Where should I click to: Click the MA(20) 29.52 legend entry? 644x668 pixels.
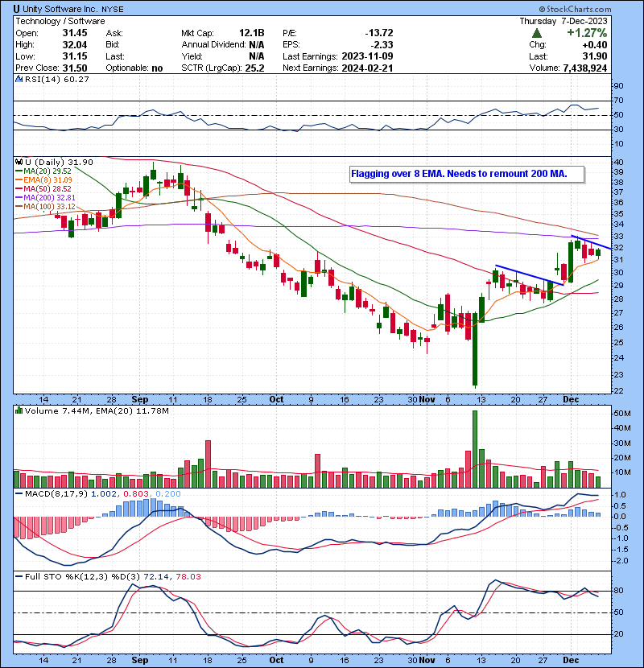click(x=43, y=171)
